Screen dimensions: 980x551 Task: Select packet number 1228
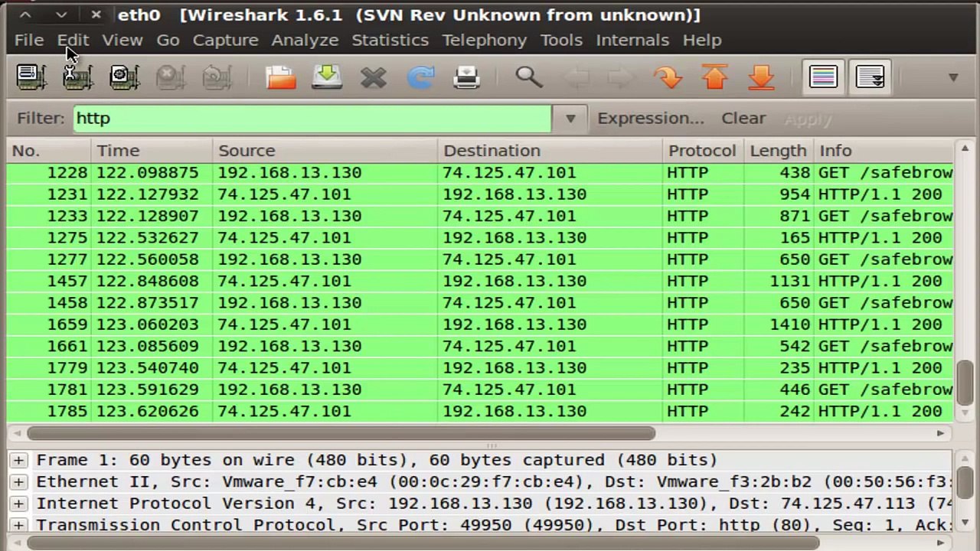click(x=481, y=173)
